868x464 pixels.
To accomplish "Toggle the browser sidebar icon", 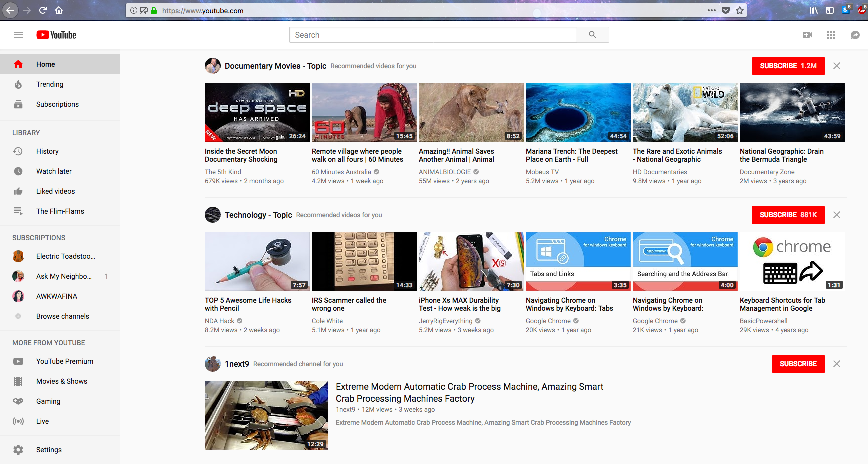I will tap(830, 10).
